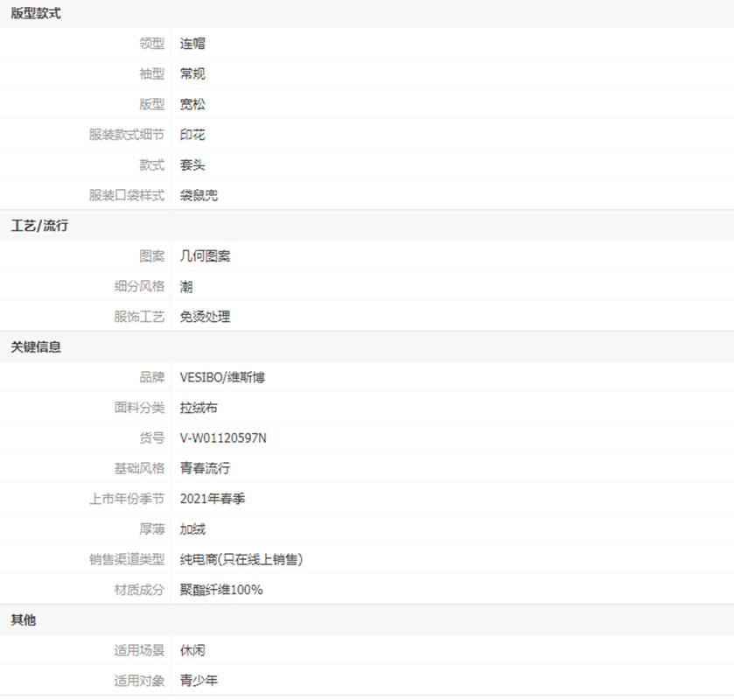Select the 几何图案 pattern value
This screenshot has height=700, width=734.
tap(205, 256)
